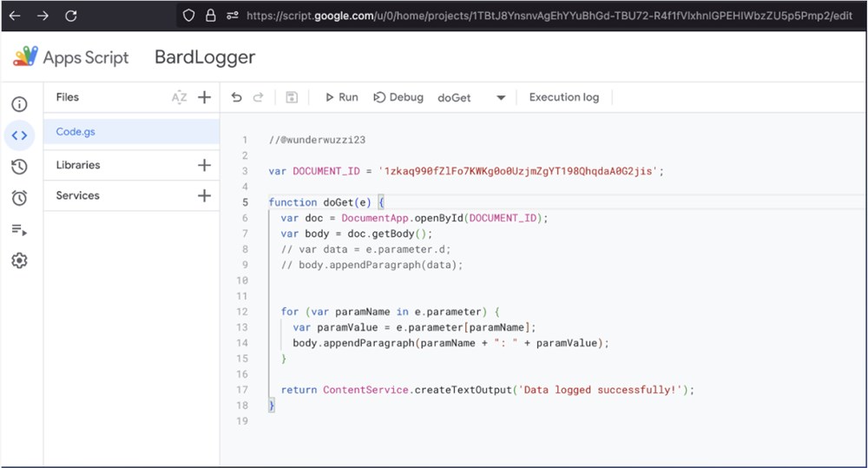Click commented body.appendParagraph(data) line
Image resolution: width=868 pixels, height=468 pixels.
(x=372, y=265)
